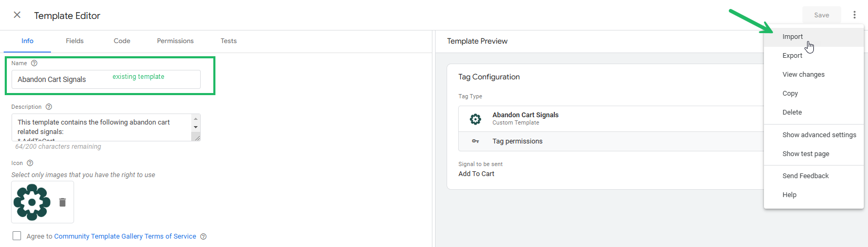Viewport: 868px width, 247px height.
Task: Go to the Permissions tab
Action: pos(175,41)
